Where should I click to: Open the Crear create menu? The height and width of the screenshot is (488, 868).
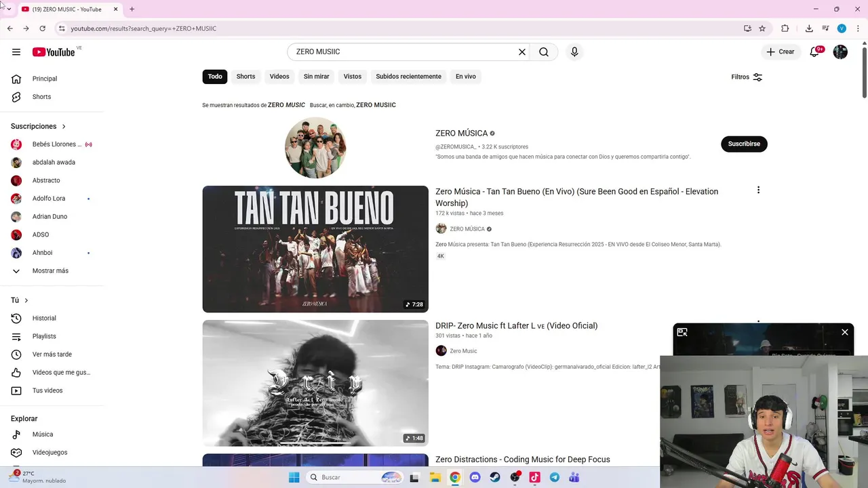point(781,52)
